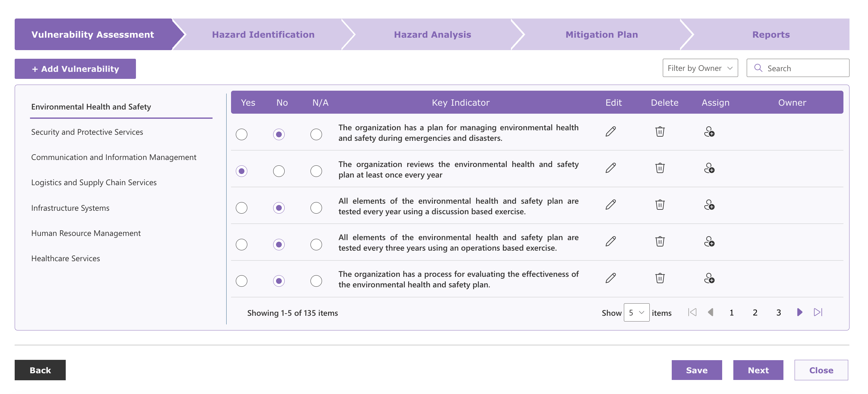Select No for yearly plan review indicator
The height and width of the screenshot is (394, 868).
click(x=279, y=171)
